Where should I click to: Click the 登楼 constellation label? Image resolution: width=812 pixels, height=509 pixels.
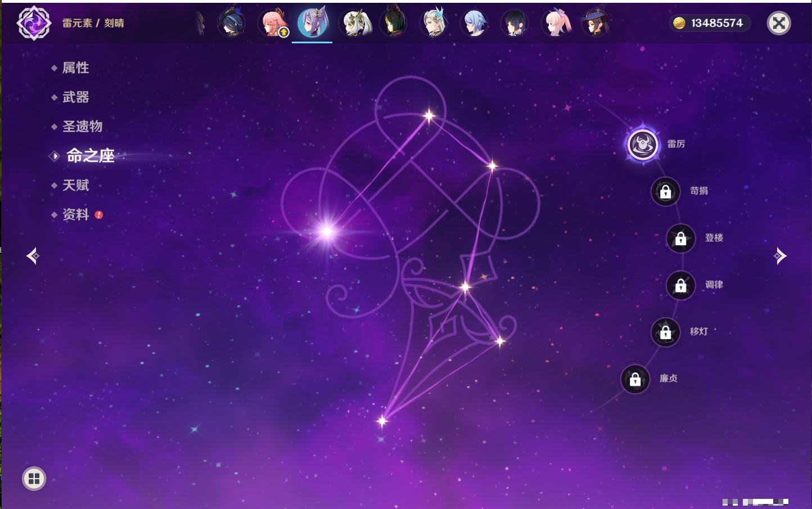(714, 237)
